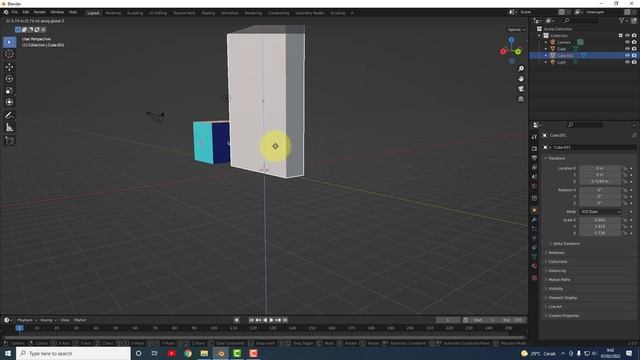Screen dimensions: 640x360
Task: Expand the Light item in outliner
Action: pyautogui.click(x=546, y=62)
